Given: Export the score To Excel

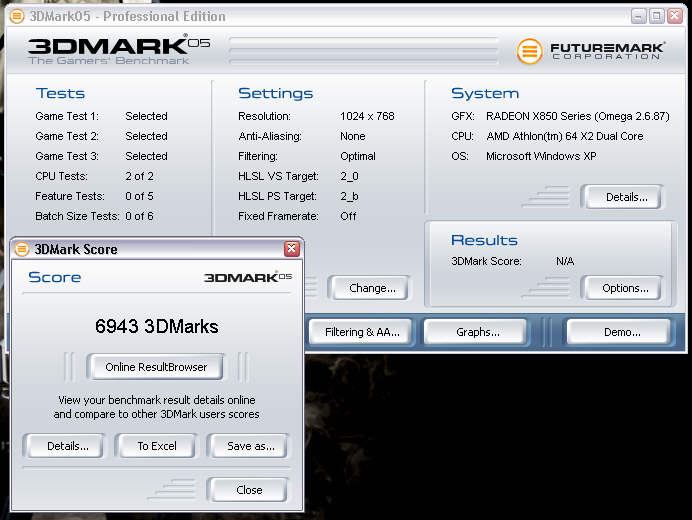Looking at the screenshot, I should [157, 446].
